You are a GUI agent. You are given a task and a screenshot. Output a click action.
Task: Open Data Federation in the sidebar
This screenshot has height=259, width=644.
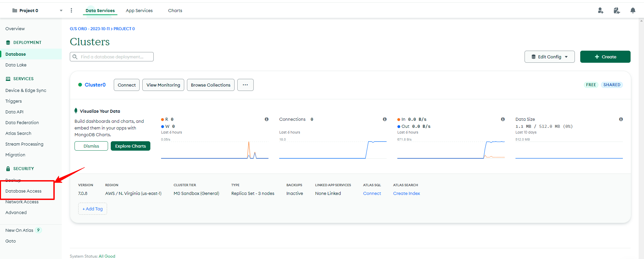click(22, 122)
